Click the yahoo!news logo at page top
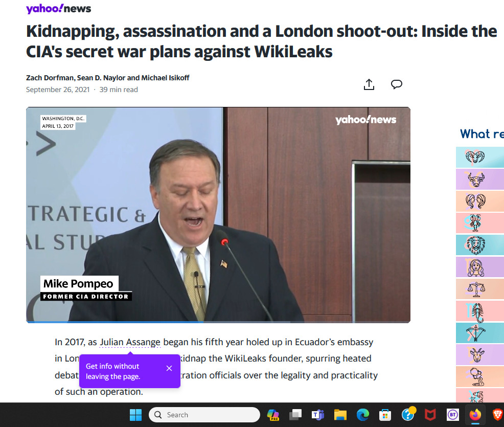The height and width of the screenshot is (427, 504). [58, 9]
